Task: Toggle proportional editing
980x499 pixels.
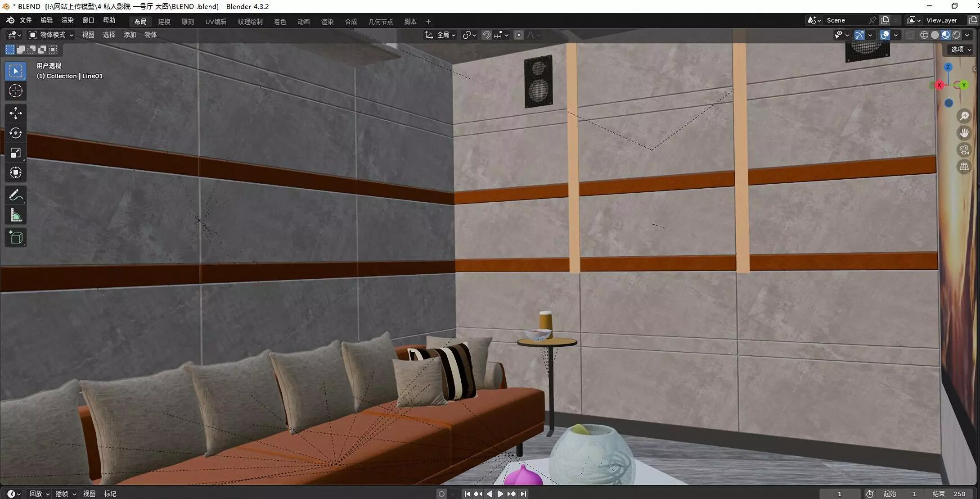Action: (518, 35)
